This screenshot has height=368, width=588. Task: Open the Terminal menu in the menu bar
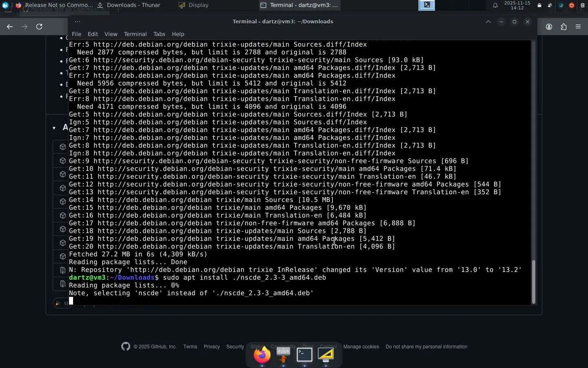[135, 34]
